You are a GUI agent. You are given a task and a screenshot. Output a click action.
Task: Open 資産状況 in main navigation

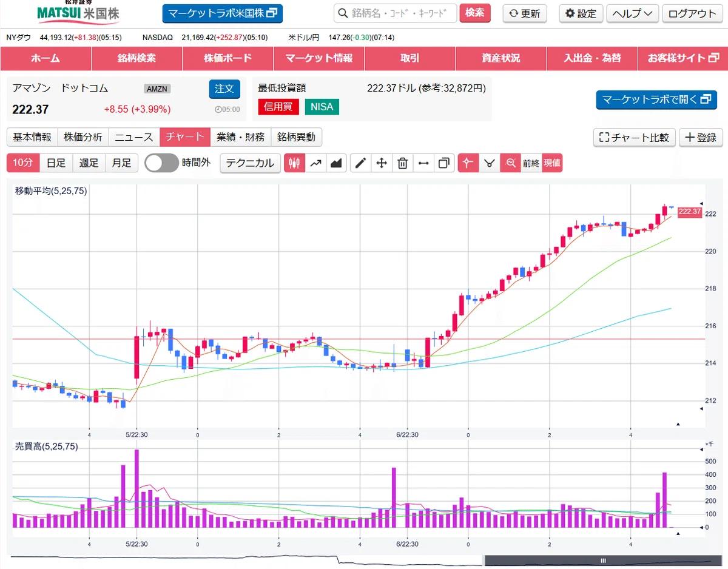(500, 58)
